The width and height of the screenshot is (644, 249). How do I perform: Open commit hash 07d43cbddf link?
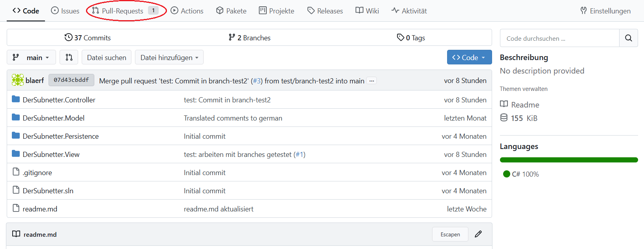[x=71, y=80]
